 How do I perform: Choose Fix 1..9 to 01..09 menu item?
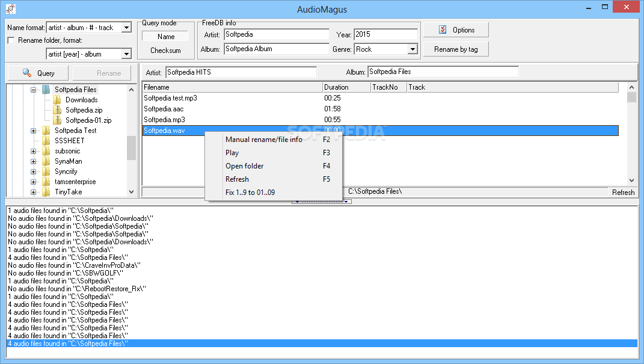point(274,192)
